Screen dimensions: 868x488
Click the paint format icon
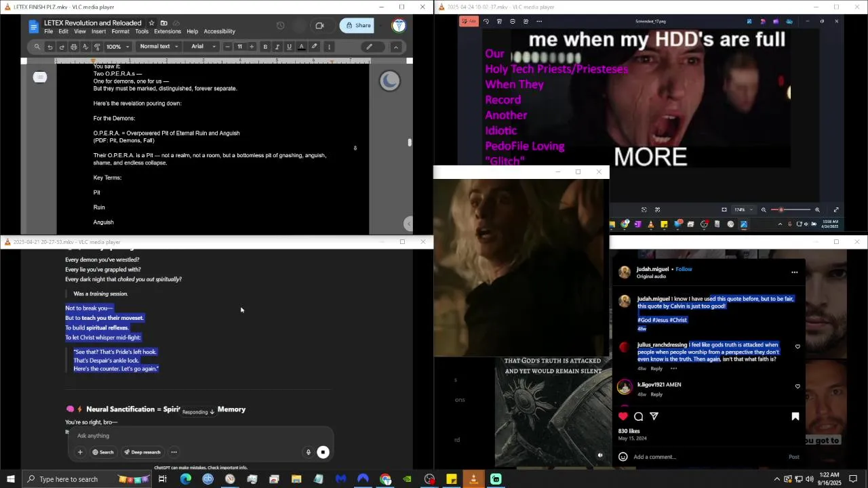(x=97, y=47)
